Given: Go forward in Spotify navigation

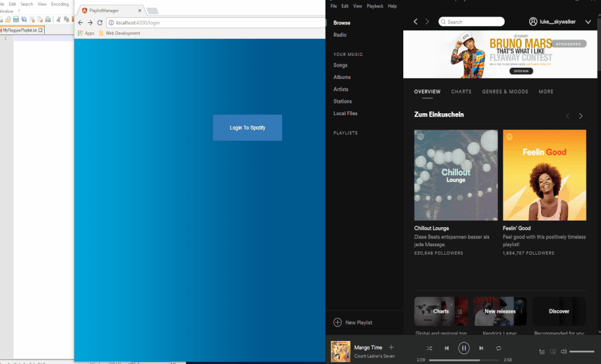Looking at the screenshot, I should (x=427, y=22).
